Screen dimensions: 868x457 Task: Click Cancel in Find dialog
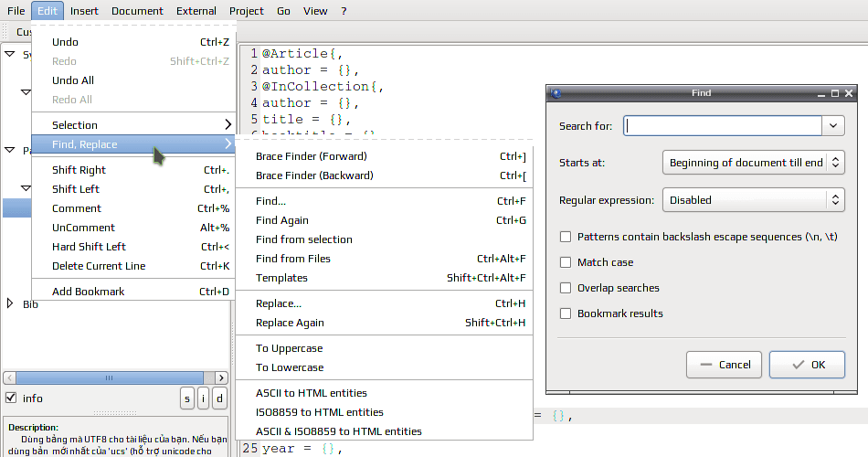tap(724, 365)
